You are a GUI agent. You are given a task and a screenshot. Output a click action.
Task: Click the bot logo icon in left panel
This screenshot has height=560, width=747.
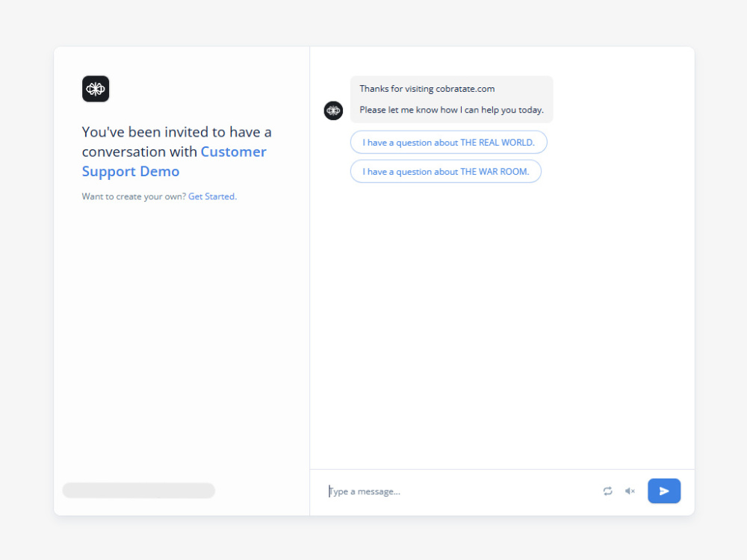(x=96, y=89)
